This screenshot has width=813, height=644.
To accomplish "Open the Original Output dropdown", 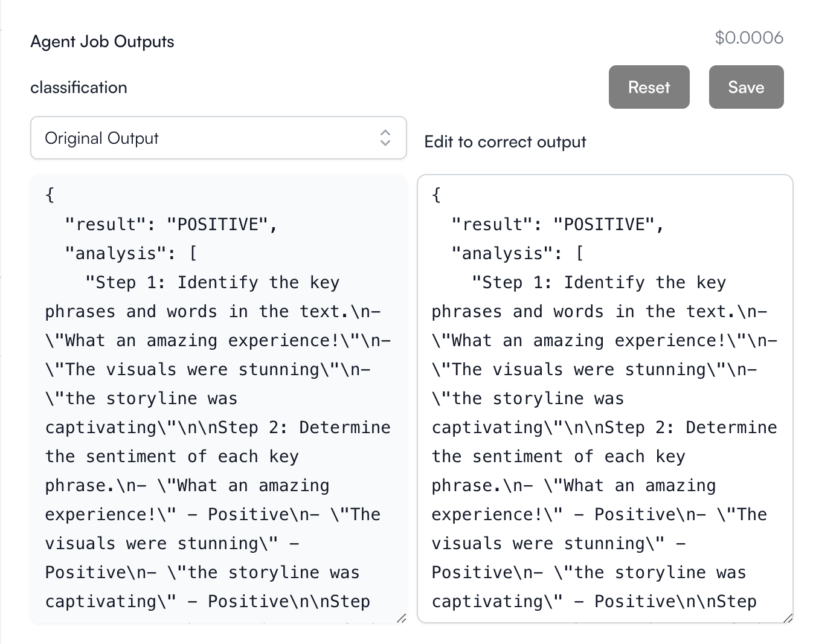I will [218, 138].
